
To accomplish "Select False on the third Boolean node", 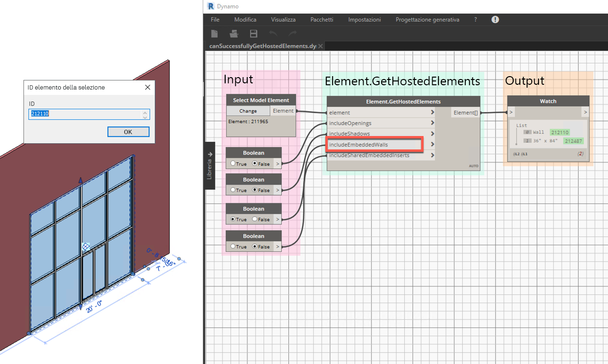I will tap(255, 219).
